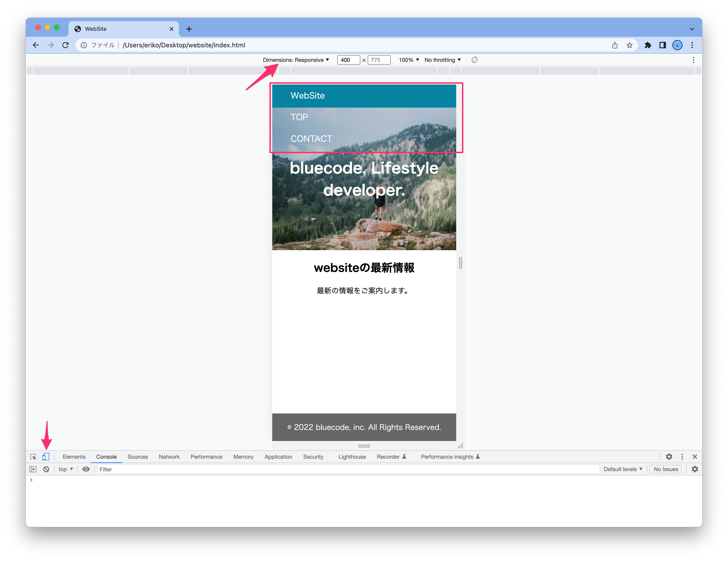Toggle the device toolbar icon
Image resolution: width=728 pixels, height=561 pixels.
(46, 457)
